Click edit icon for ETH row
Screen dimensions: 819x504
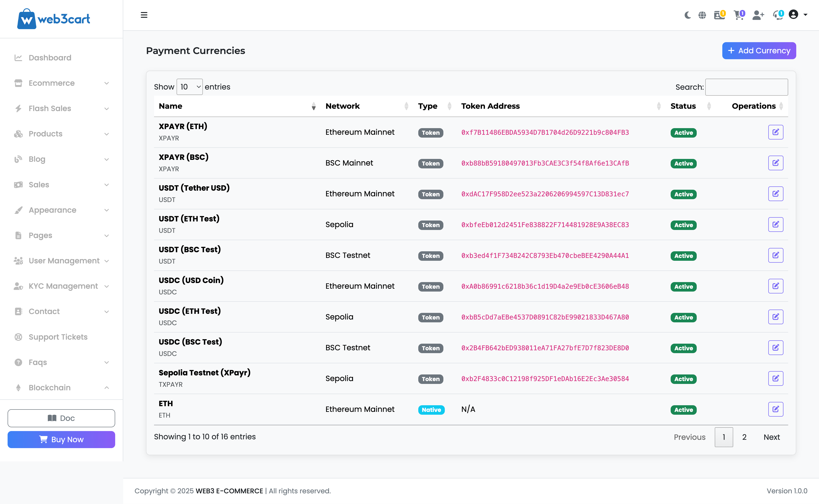(x=775, y=409)
